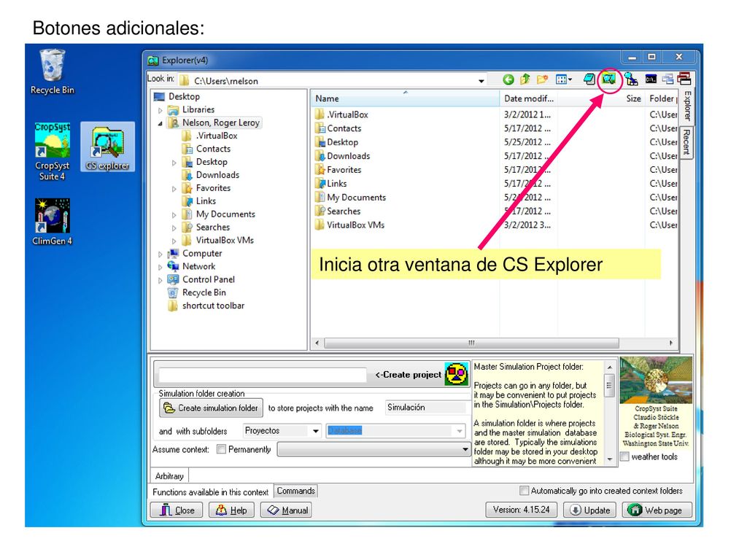Image resolution: width=747 pixels, height=560 pixels.
Task: Click the Network icon in folder tree
Action: [x=174, y=266]
